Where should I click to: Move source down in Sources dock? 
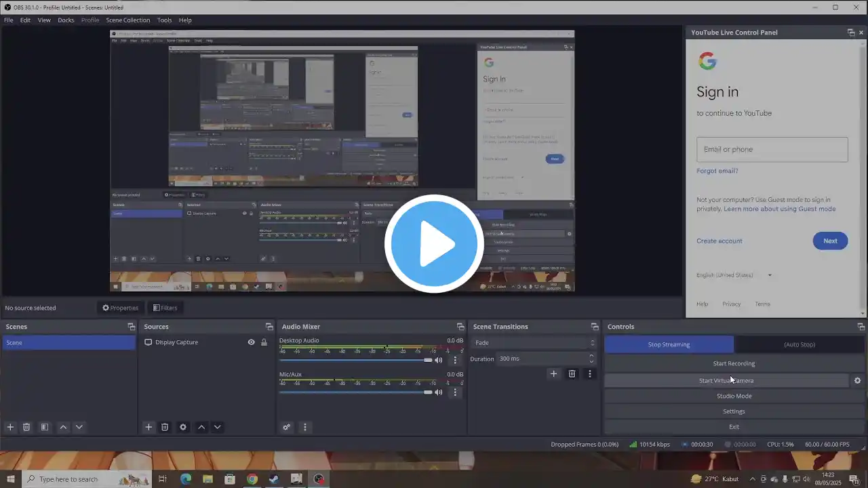pos(218,427)
